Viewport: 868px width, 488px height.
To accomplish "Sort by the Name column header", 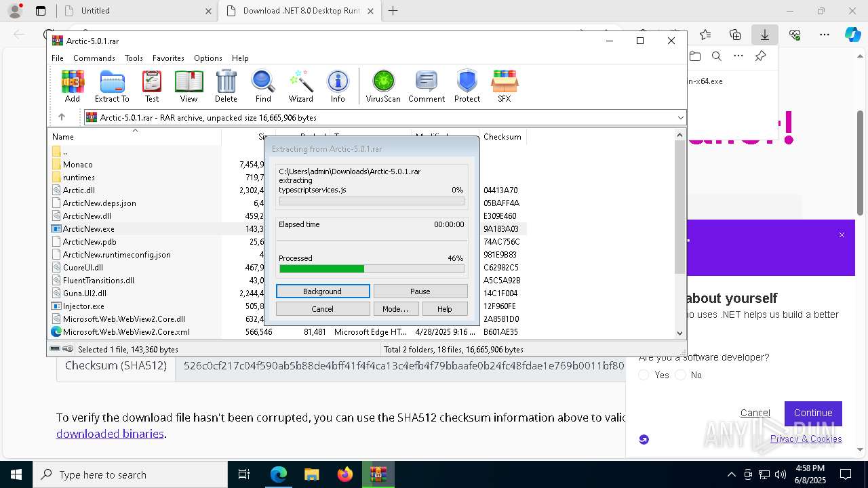I will click(135, 136).
